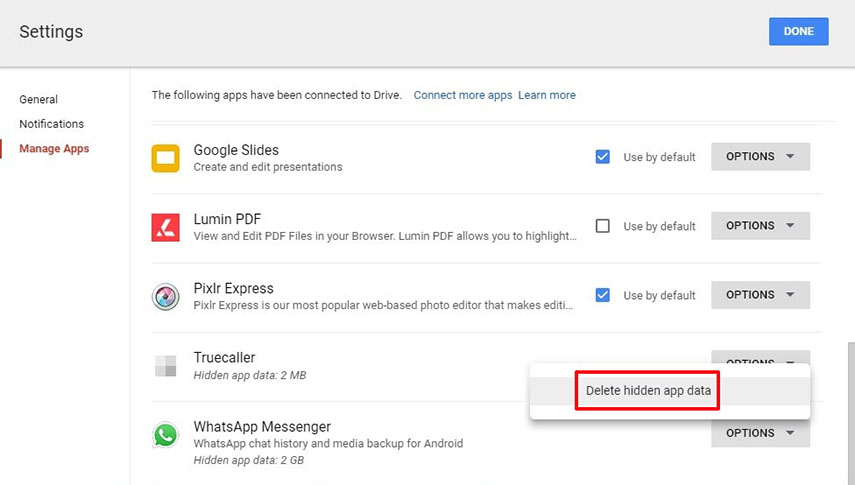The width and height of the screenshot is (855, 485).
Task: Click the Pixlr Express app icon
Action: point(165,297)
